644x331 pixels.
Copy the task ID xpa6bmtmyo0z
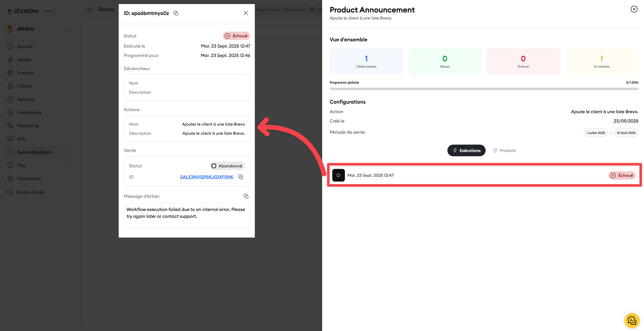click(x=176, y=13)
